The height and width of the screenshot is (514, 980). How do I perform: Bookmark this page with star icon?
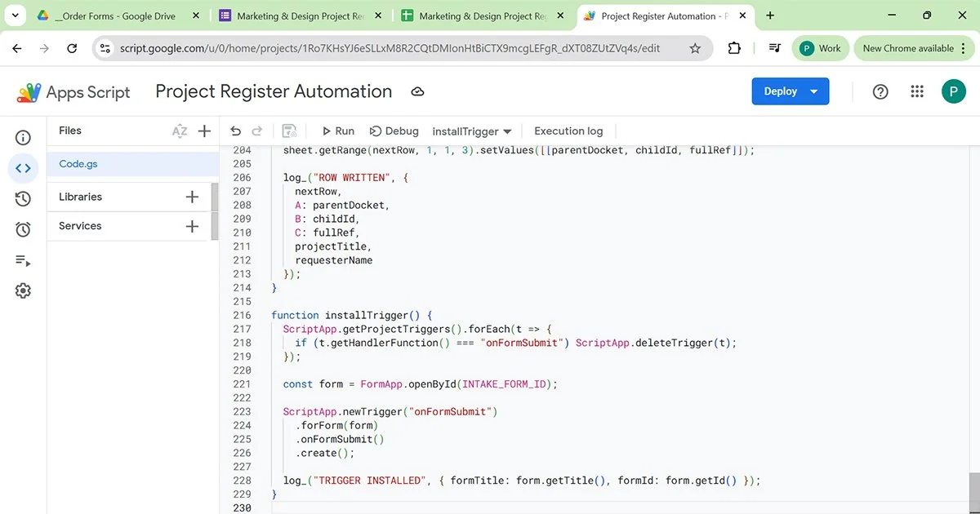[x=695, y=48]
